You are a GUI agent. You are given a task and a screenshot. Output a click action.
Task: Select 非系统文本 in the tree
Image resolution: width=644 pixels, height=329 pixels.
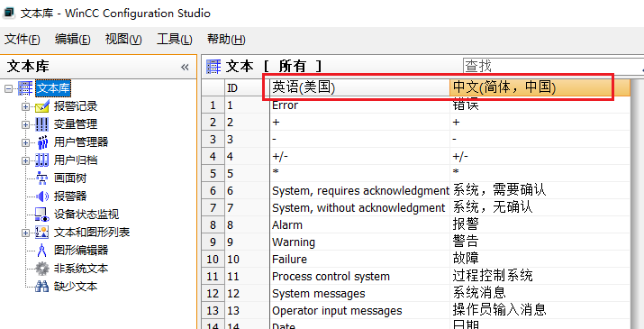81,269
